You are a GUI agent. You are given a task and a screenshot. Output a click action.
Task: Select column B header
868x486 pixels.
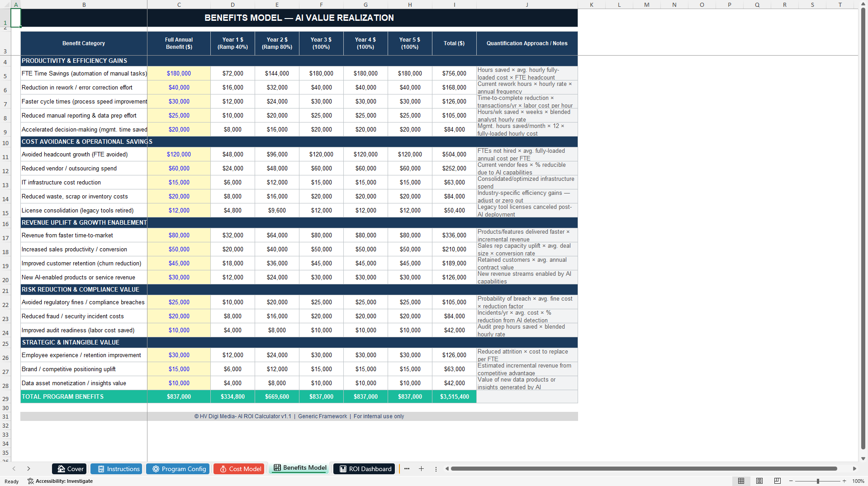(84, 5)
